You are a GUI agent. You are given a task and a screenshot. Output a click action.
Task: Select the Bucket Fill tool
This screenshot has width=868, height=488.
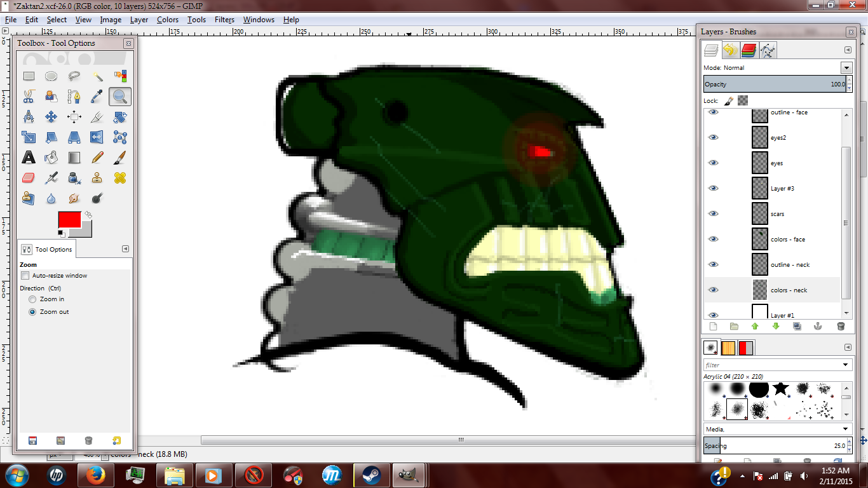point(51,157)
